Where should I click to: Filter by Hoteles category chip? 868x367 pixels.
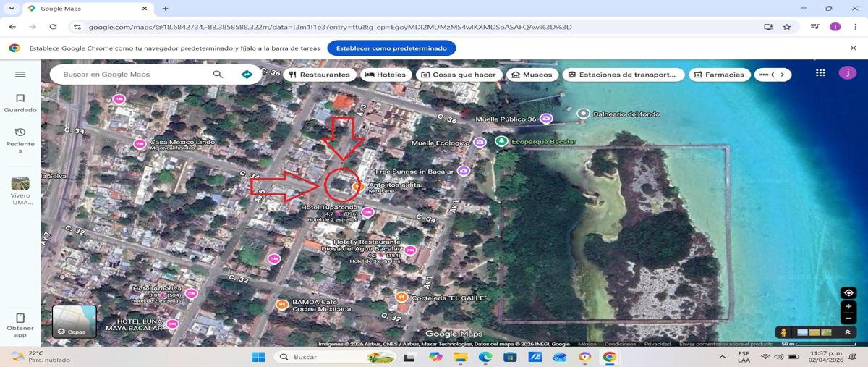[x=386, y=75]
